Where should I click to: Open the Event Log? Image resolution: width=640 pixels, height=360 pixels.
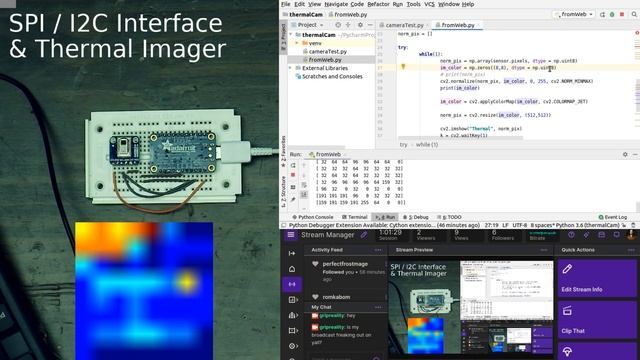613,217
